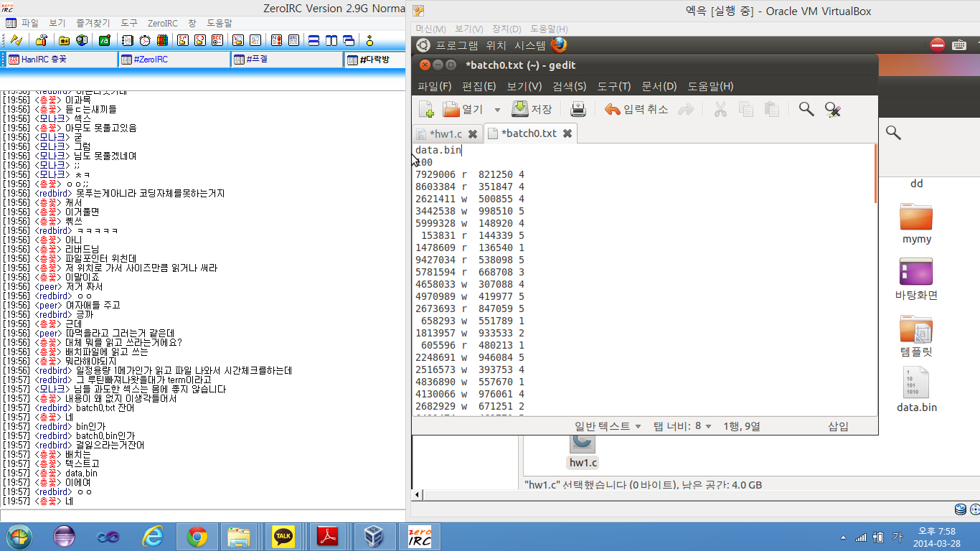Image resolution: width=980 pixels, height=551 pixels.
Task: Open the gedit 검색(S) menu
Action: click(x=569, y=86)
